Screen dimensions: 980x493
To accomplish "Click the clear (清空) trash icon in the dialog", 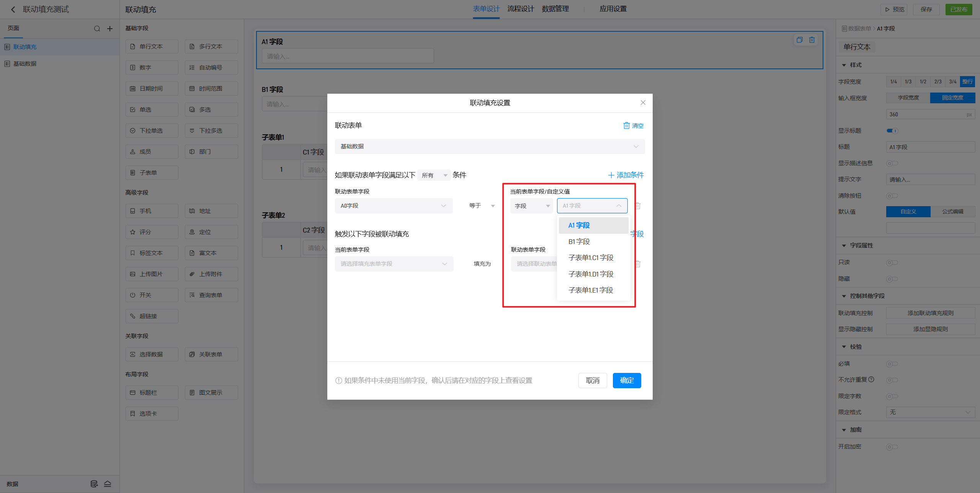I will click(627, 125).
